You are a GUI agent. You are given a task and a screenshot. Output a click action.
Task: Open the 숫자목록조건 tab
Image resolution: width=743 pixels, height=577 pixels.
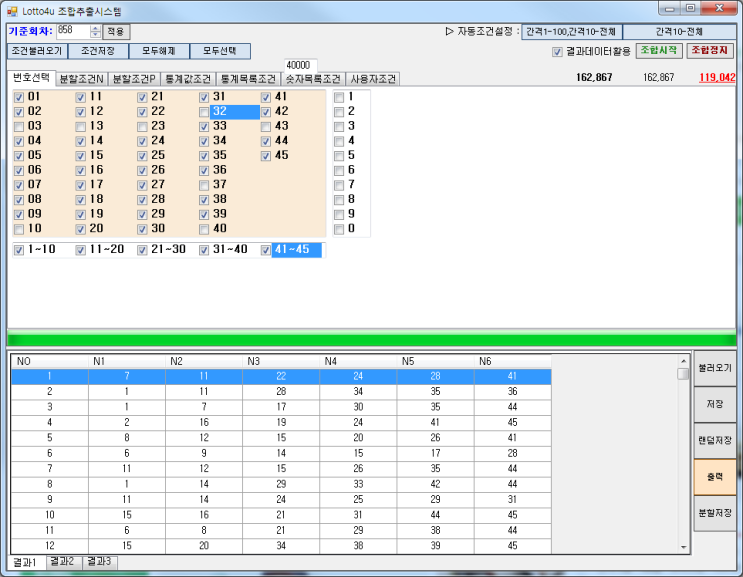[x=313, y=79]
